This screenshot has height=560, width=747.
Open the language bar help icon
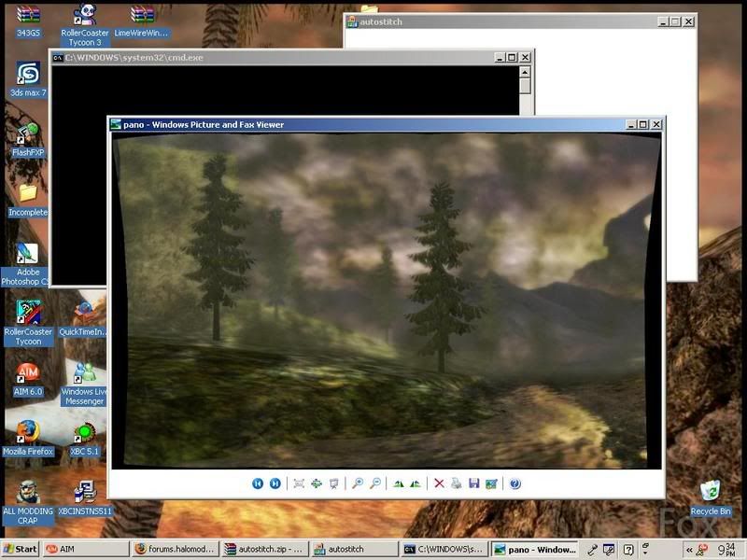click(628, 550)
